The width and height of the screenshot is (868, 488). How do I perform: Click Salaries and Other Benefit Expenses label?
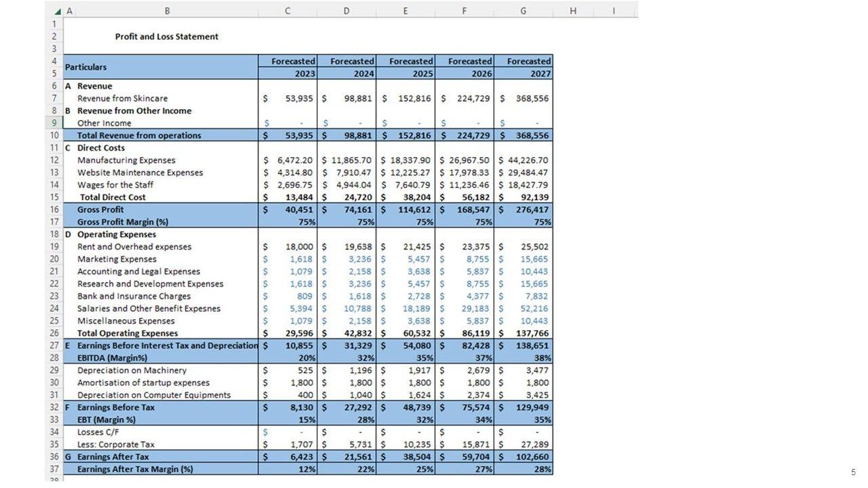coord(149,309)
